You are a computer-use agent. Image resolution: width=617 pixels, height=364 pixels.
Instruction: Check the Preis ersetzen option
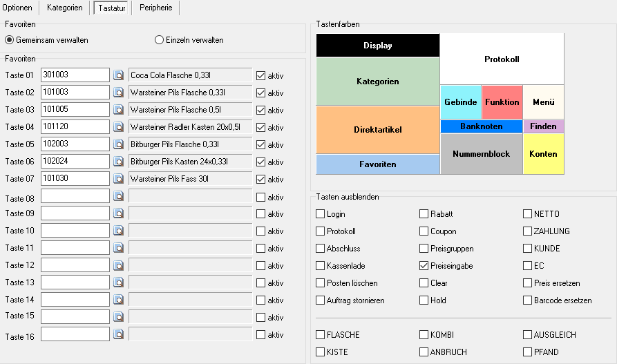(x=527, y=283)
